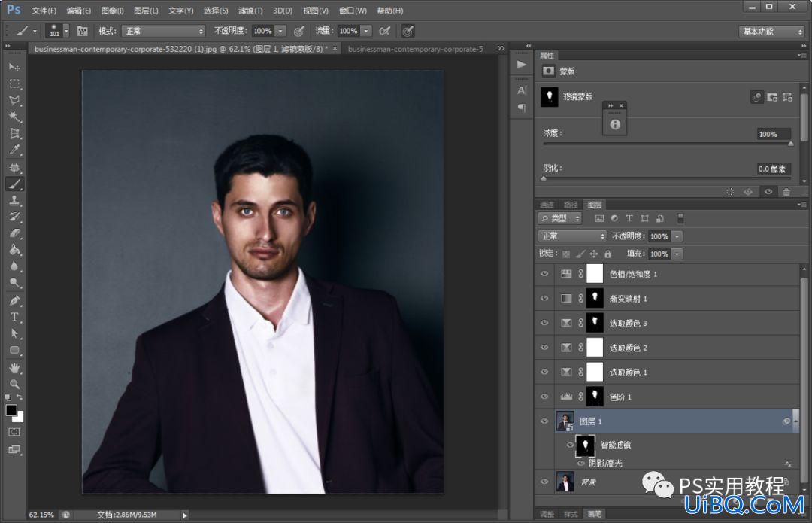This screenshot has height=523, width=812.
Task: Open brush opacity 不透明度 dropdown arrow
Action: (280, 31)
